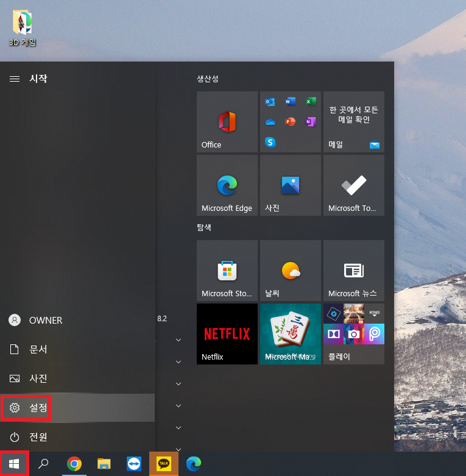Expand the chevron beside the 전원 row
The height and width of the screenshot is (476, 466).
pyautogui.click(x=178, y=427)
